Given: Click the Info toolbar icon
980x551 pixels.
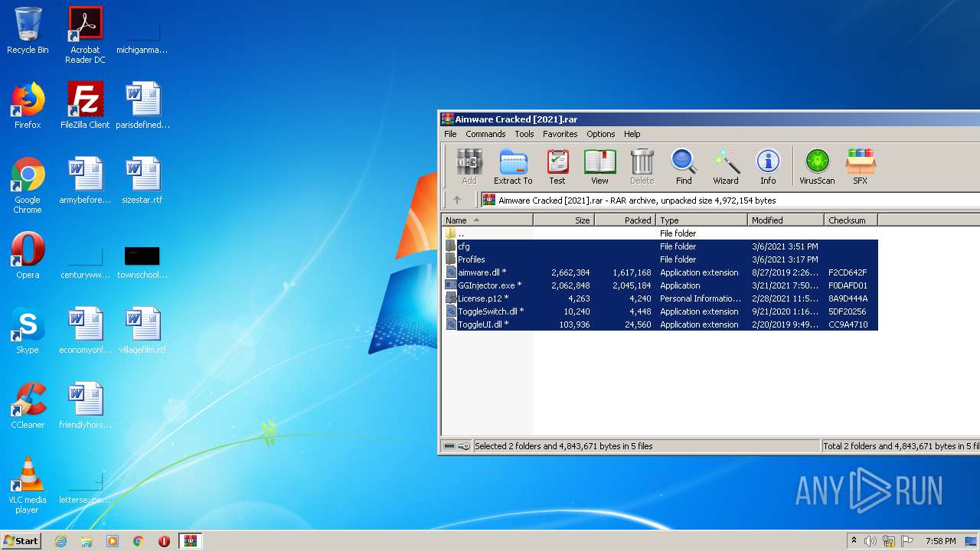Looking at the screenshot, I should coord(768,167).
